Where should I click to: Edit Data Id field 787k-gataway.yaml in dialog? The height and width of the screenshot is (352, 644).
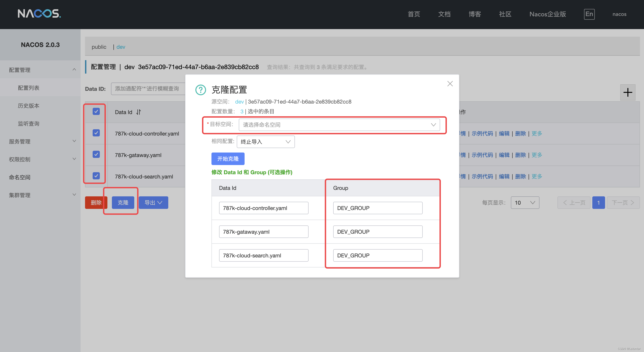coord(264,232)
